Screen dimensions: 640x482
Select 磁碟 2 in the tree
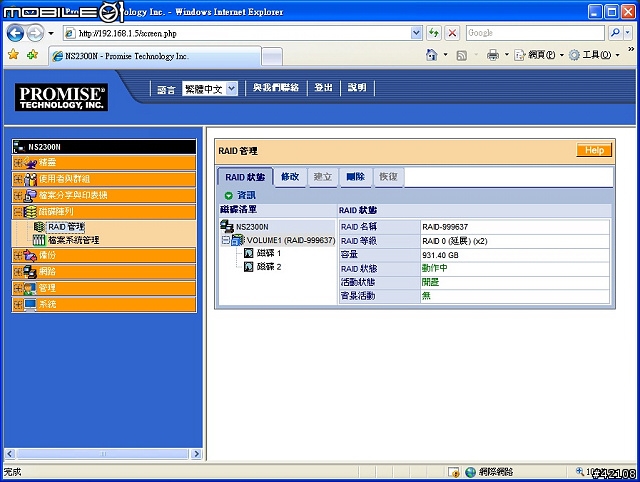[x=269, y=267]
